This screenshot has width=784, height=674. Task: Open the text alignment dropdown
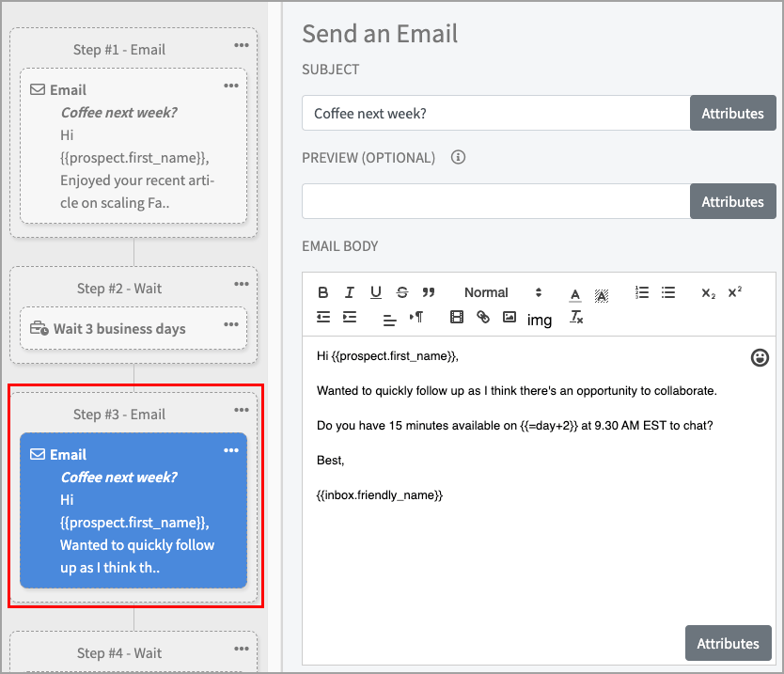click(x=389, y=319)
